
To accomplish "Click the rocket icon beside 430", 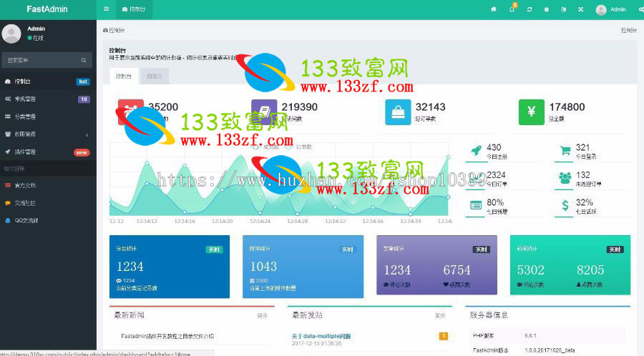I will click(x=476, y=151).
